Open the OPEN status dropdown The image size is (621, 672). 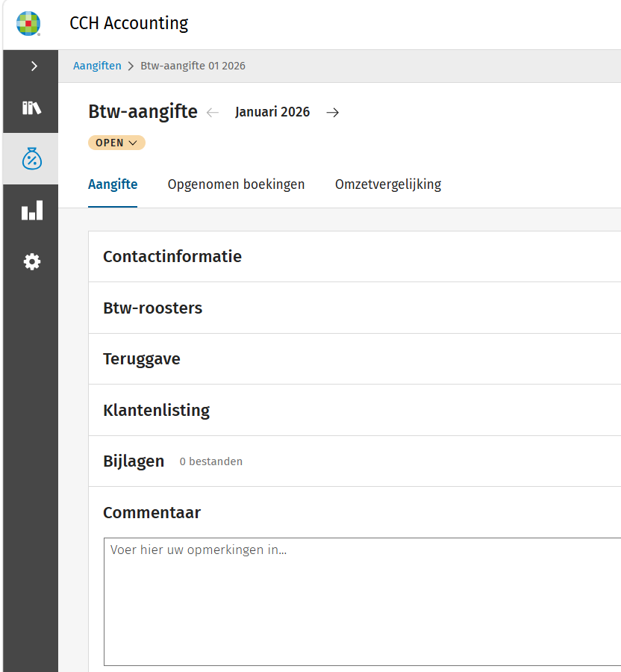116,143
